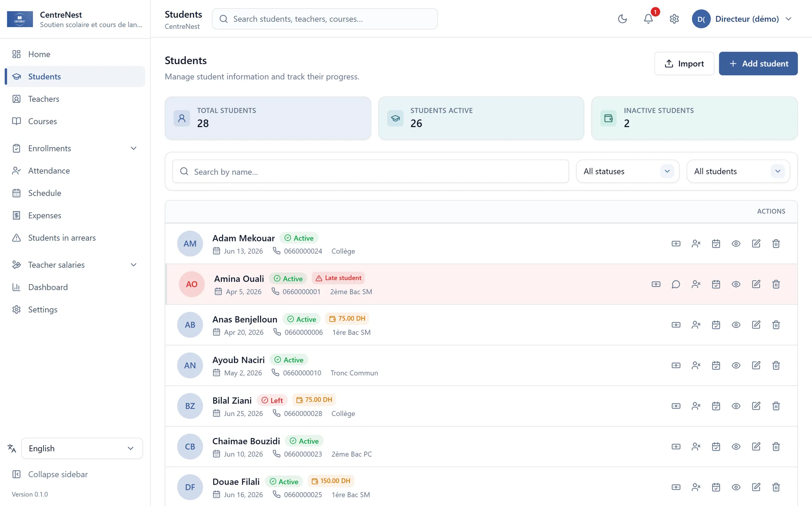
Task: Open Teachers page
Action: [x=75, y=99]
